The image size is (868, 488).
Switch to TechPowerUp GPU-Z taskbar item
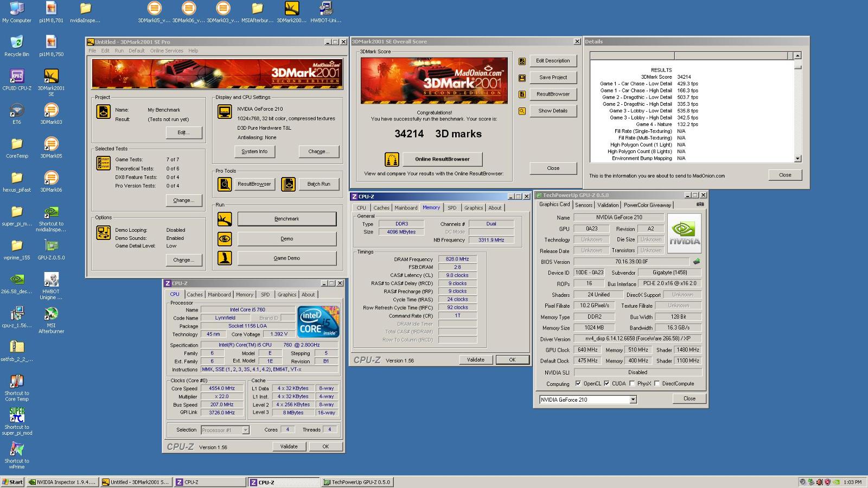point(357,482)
